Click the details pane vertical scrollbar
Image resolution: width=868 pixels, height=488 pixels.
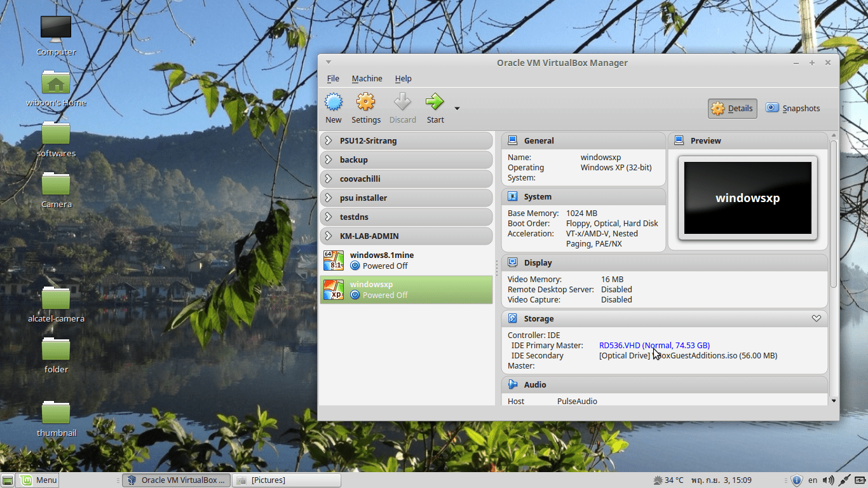tap(834, 214)
